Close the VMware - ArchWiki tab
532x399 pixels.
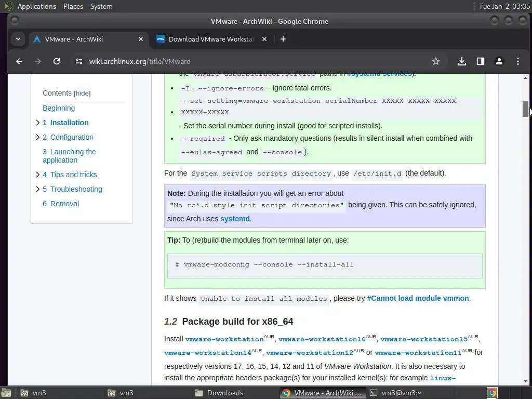click(x=140, y=39)
